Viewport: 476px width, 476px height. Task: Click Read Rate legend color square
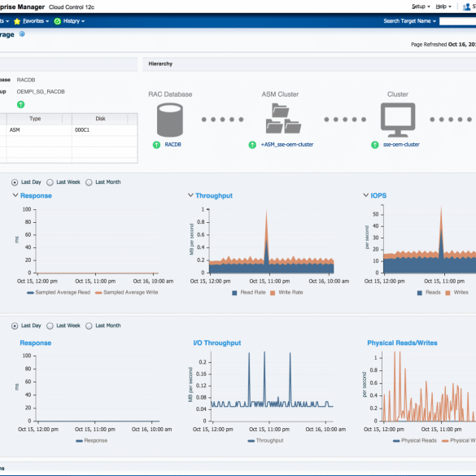(x=234, y=293)
